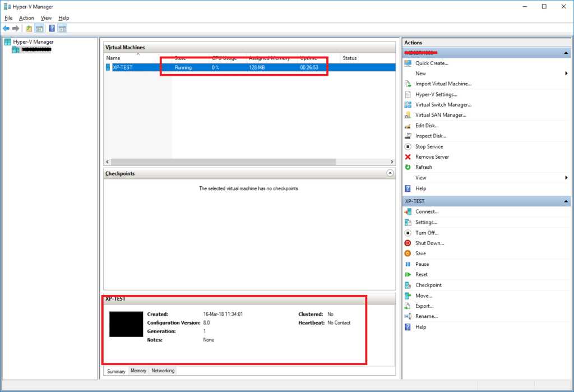Viewport: 574px width, 392px height.
Task: Click the Import Virtual Machine icon
Action: 408,84
